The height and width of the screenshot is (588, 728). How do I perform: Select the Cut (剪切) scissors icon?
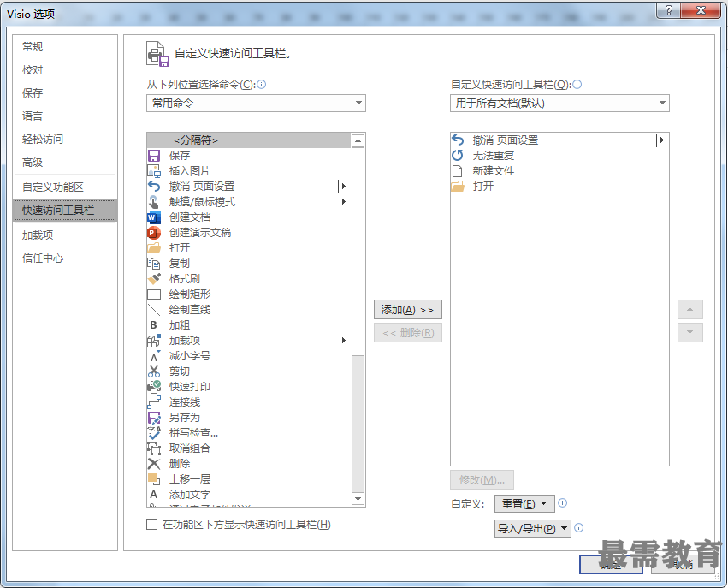point(154,371)
